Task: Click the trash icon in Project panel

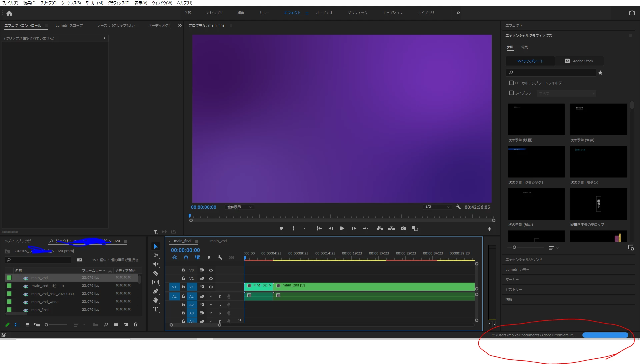Action: [x=136, y=325]
